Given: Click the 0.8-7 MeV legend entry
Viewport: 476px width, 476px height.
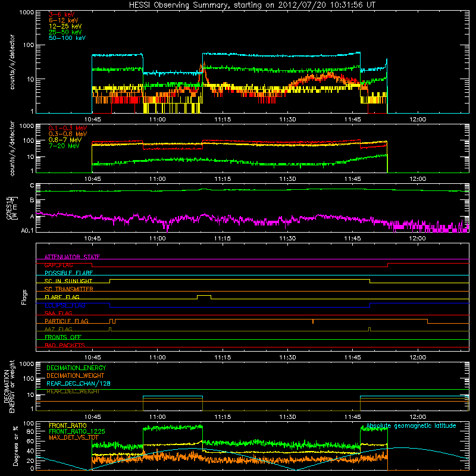Looking at the screenshot, I should click(x=65, y=140).
